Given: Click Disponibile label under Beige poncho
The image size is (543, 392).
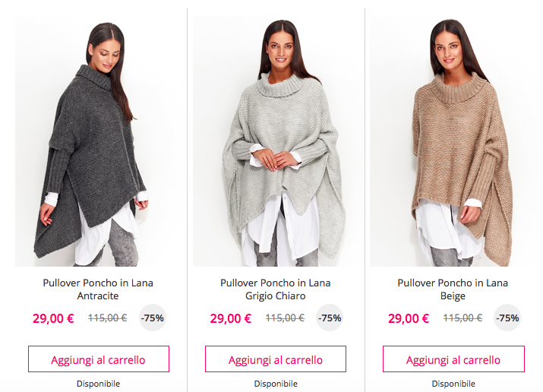Looking at the screenshot, I should (453, 384).
